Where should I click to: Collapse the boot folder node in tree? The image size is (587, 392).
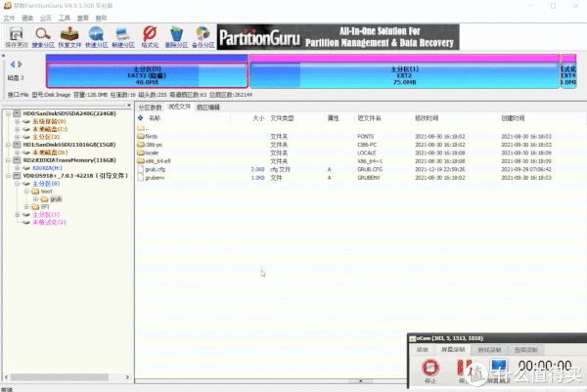tap(26, 192)
